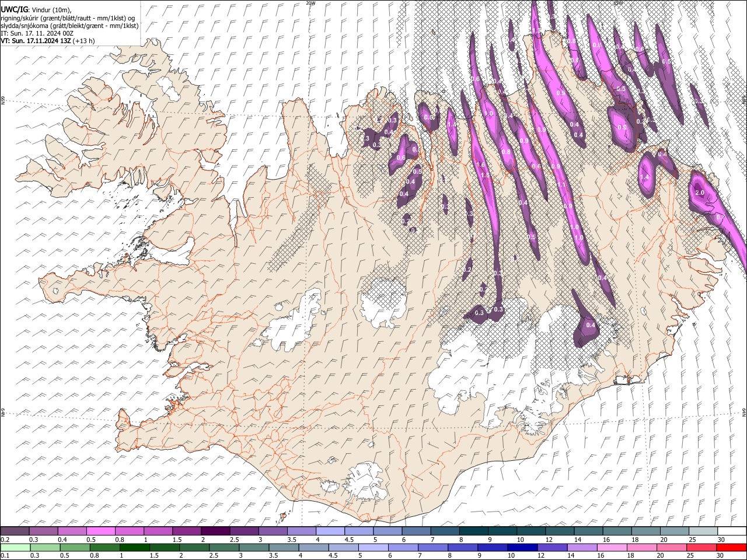
Task: Click the lower row swatch between 5 and 6
Action: pos(372,547)
